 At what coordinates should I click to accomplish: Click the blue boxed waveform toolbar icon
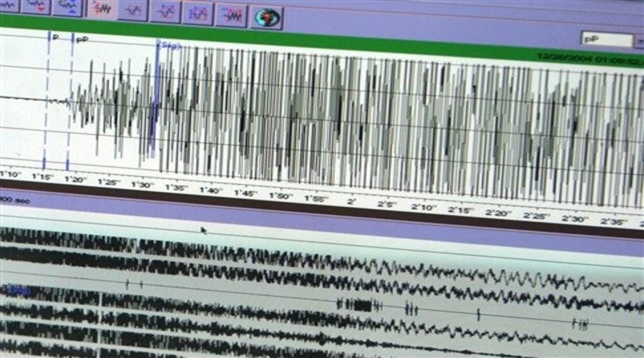pyautogui.click(x=197, y=14)
